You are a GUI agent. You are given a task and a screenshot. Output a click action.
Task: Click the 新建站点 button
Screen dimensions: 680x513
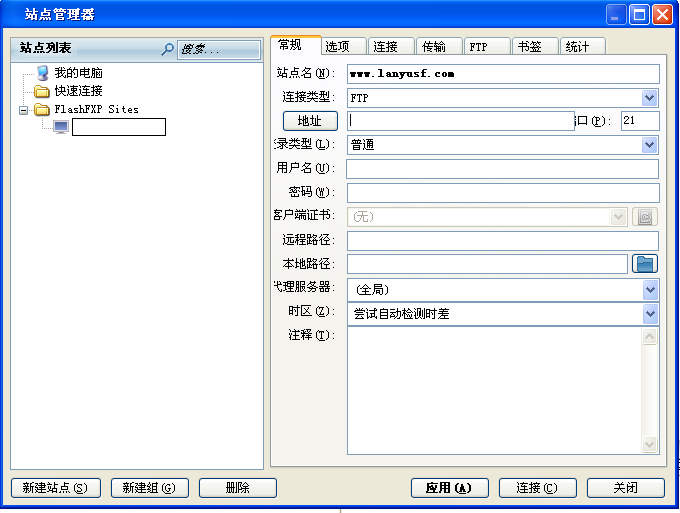(x=56, y=488)
